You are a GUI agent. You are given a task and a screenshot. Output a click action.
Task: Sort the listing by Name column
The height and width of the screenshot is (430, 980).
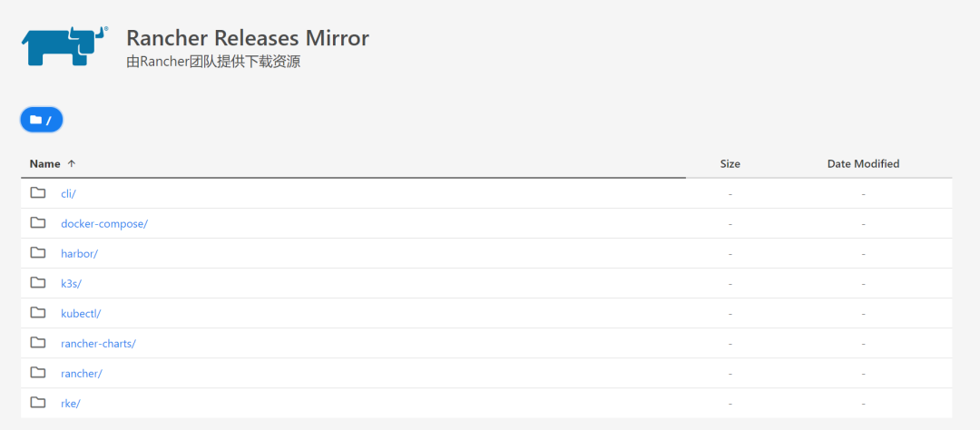coord(45,164)
